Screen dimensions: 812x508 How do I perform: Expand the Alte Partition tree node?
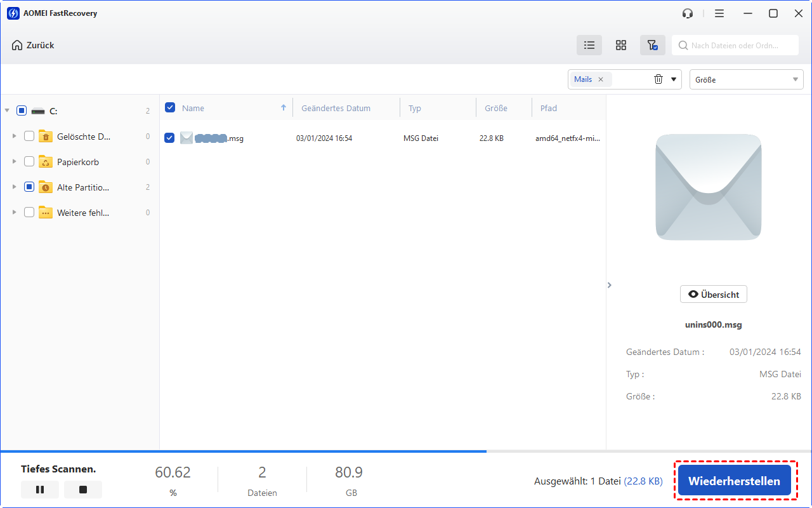coord(14,187)
